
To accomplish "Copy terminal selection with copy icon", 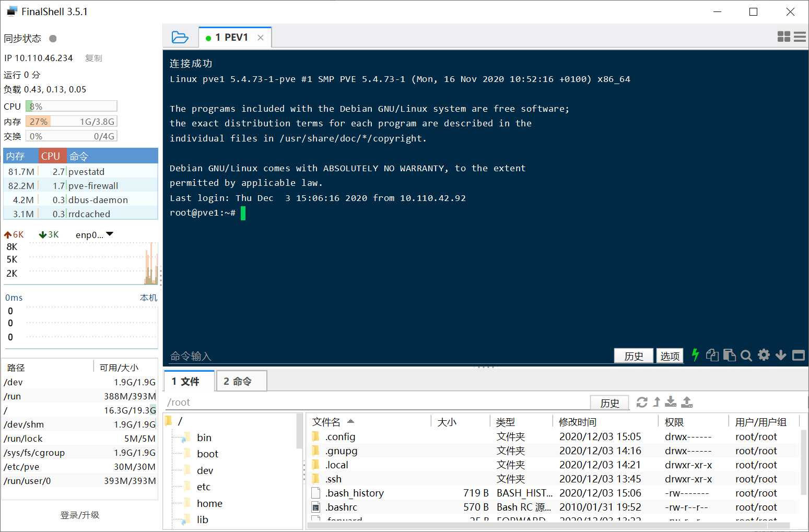I will (x=712, y=355).
